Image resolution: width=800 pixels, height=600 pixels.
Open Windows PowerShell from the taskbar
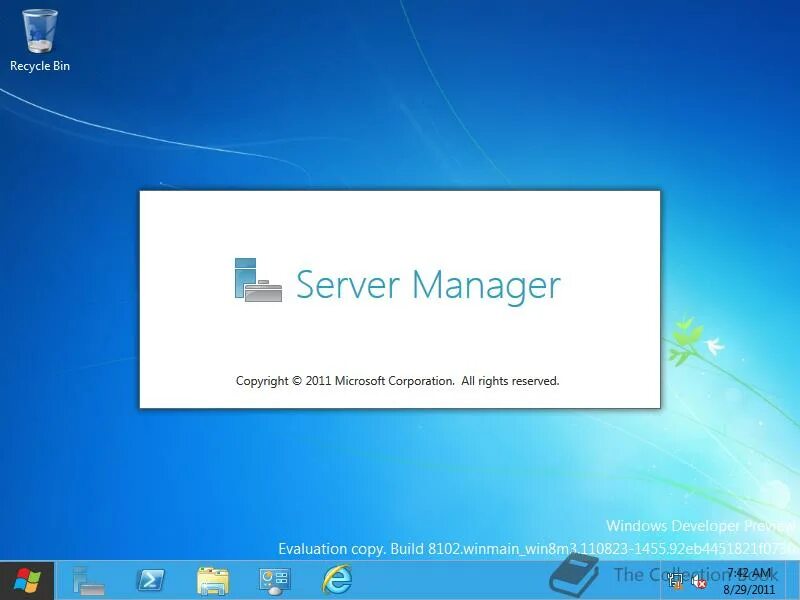pyautogui.click(x=151, y=581)
